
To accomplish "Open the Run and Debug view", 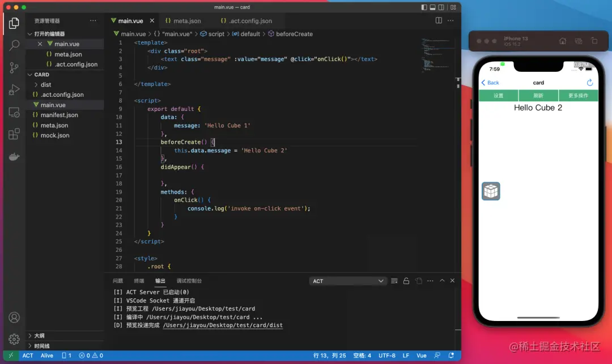I will (14, 90).
